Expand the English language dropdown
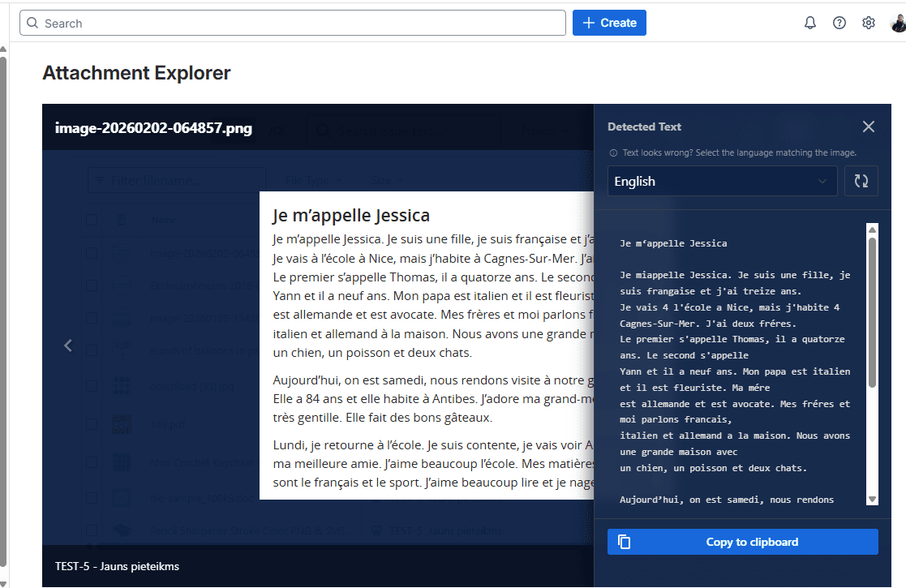Image resolution: width=906 pixels, height=588 pixels. (722, 181)
